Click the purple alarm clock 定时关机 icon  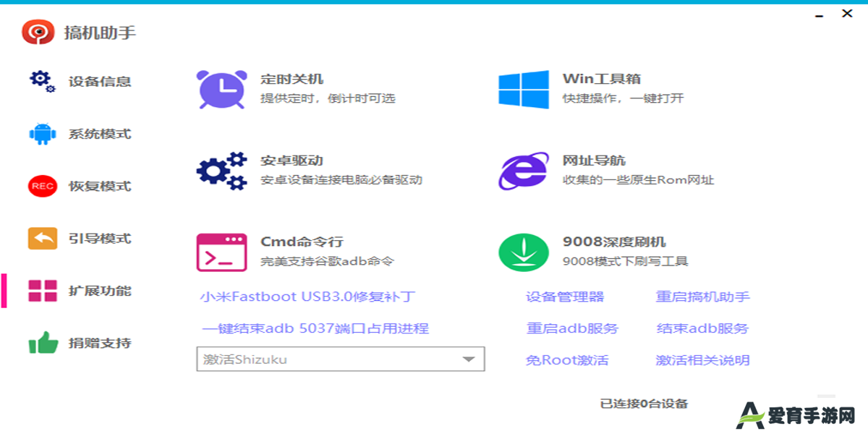point(221,89)
